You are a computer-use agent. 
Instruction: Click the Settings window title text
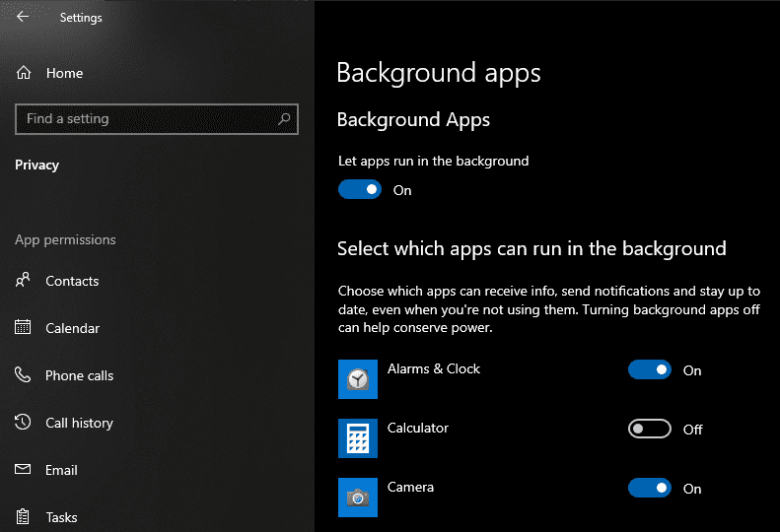pos(81,18)
